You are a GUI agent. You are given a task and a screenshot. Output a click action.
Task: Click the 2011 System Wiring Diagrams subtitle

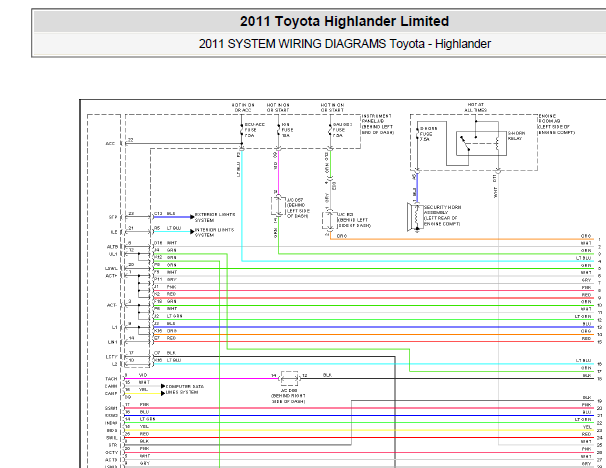pos(344,44)
